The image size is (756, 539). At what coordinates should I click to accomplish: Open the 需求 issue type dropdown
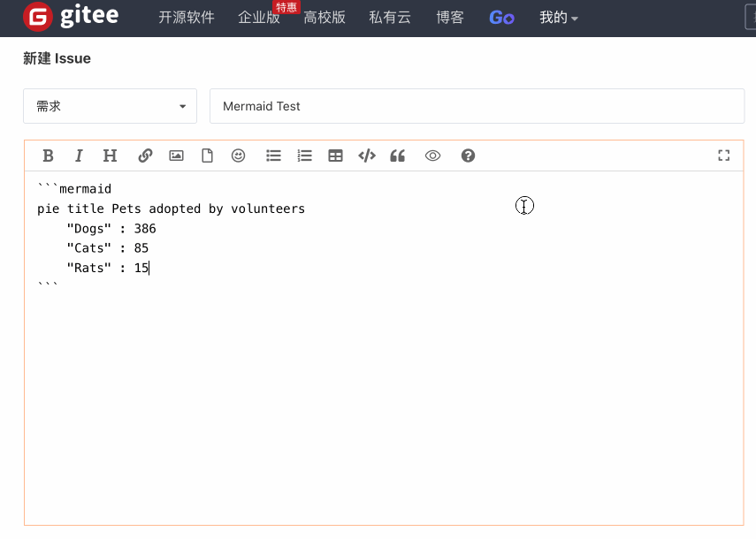110,106
